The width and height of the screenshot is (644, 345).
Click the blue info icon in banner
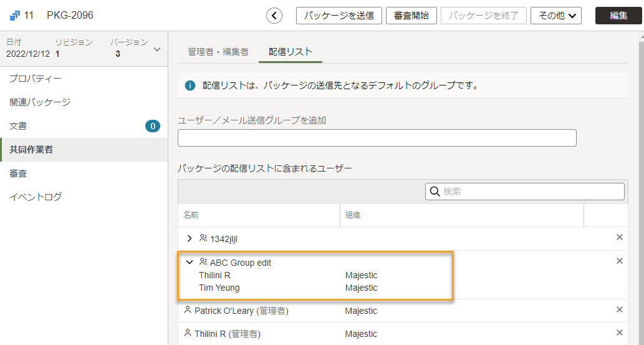(x=190, y=86)
